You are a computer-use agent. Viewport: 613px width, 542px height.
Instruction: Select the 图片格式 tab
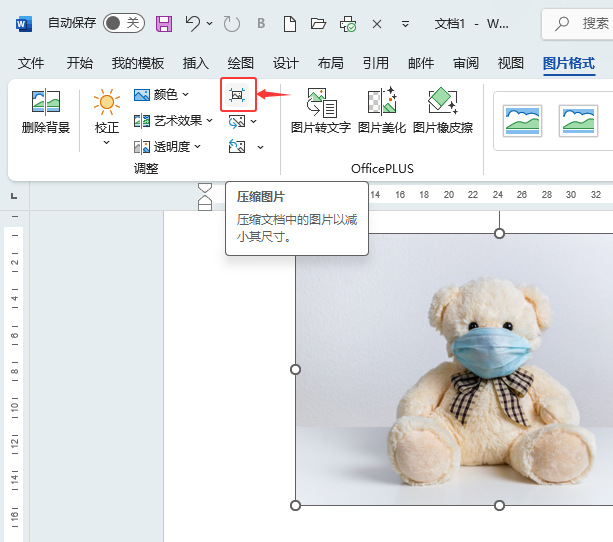pos(569,63)
